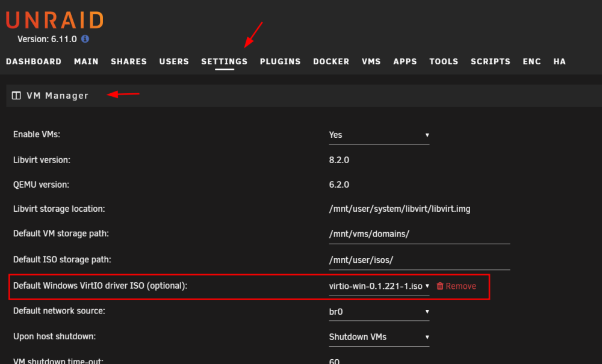Open the Dashboard tab
This screenshot has height=364, width=602.
pyautogui.click(x=34, y=61)
